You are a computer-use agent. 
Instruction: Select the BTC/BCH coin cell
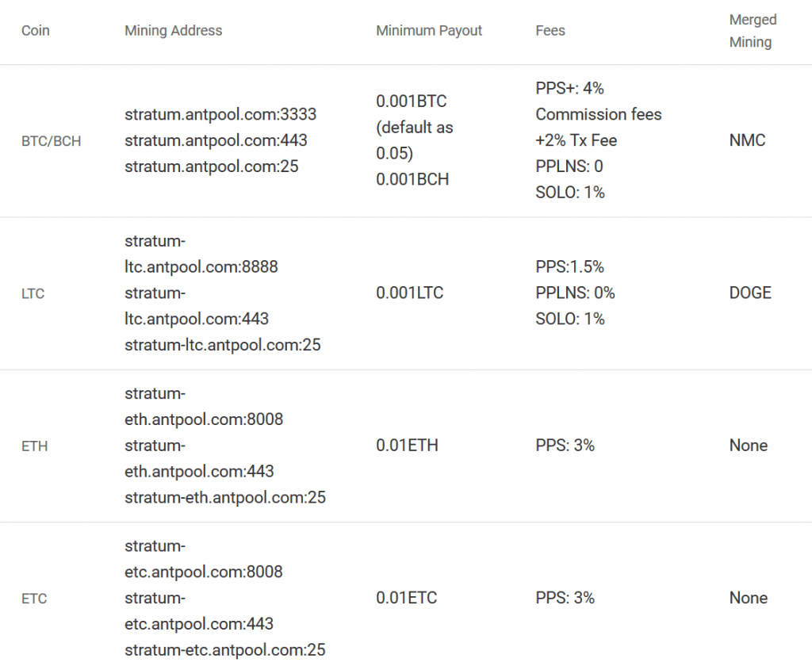[x=52, y=141]
